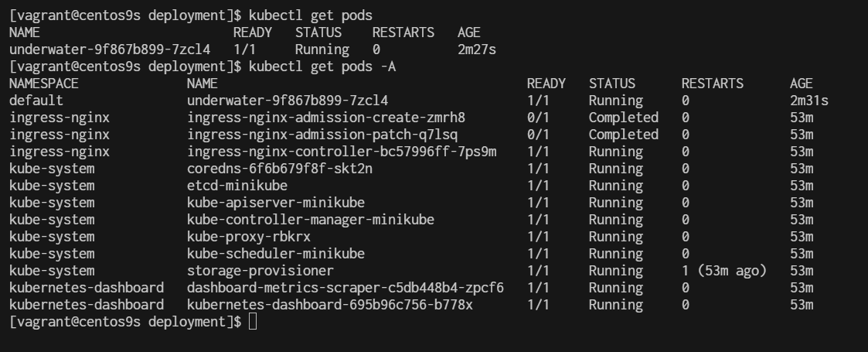Click the kubernetes-dashboard-695b96c756-b778x pod name
The width and height of the screenshot is (868, 352).
coord(330,305)
